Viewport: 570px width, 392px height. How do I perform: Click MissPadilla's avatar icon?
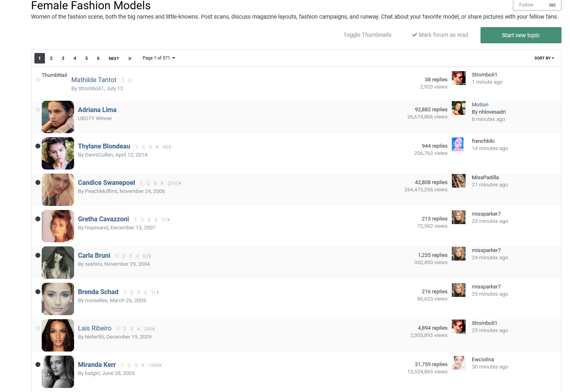(458, 181)
